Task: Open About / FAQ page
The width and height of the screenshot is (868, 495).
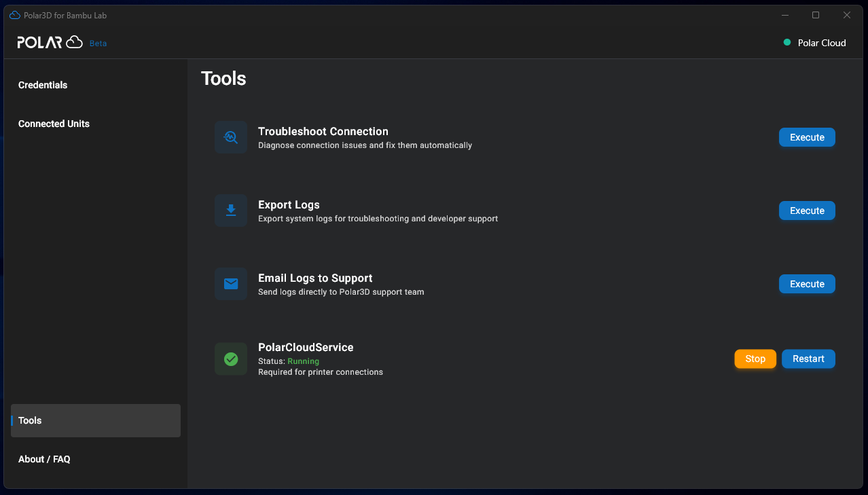Action: [44, 459]
